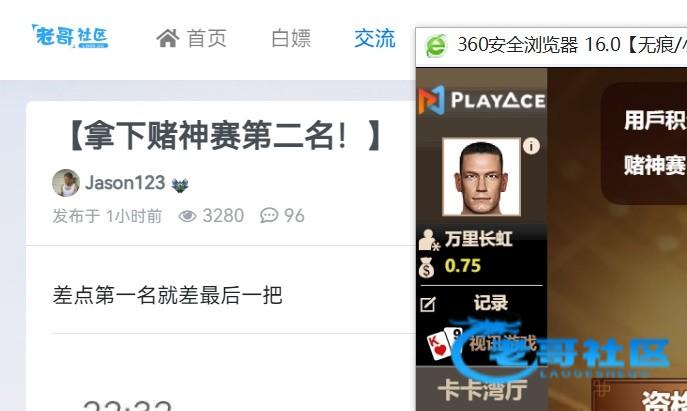Select the 卡卡湾厅 hall entry
The image size is (687, 411).
point(482,390)
